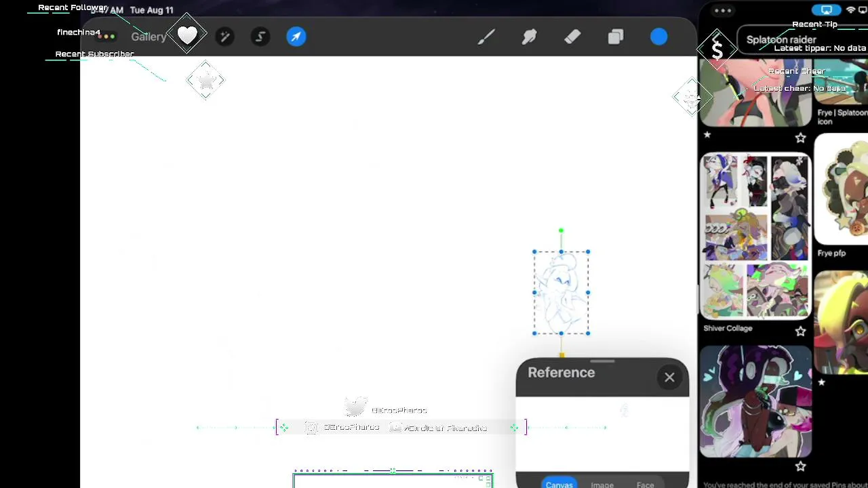Image resolution: width=868 pixels, height=488 pixels.
Task: Click the Frye | Splatoon icon title
Action: 842,117
